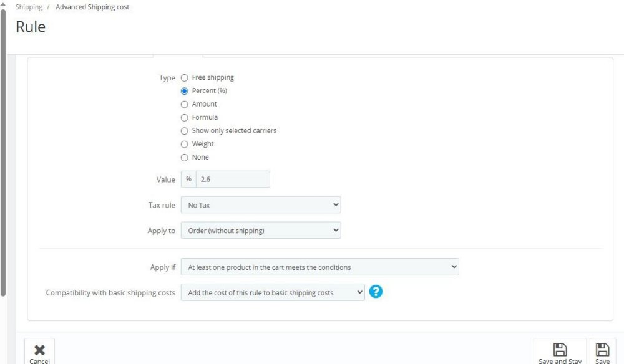
Task: Choose Show only selected carriers option
Action: coord(184,131)
